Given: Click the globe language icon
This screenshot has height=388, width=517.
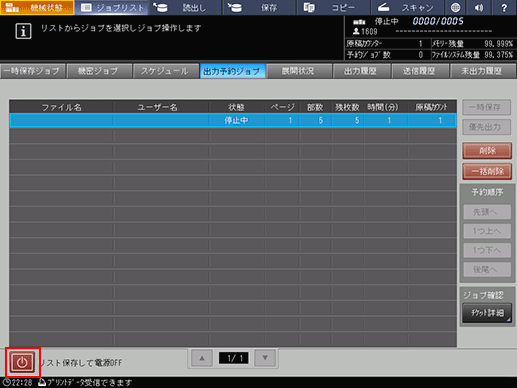Looking at the screenshot, I should click(455, 7).
